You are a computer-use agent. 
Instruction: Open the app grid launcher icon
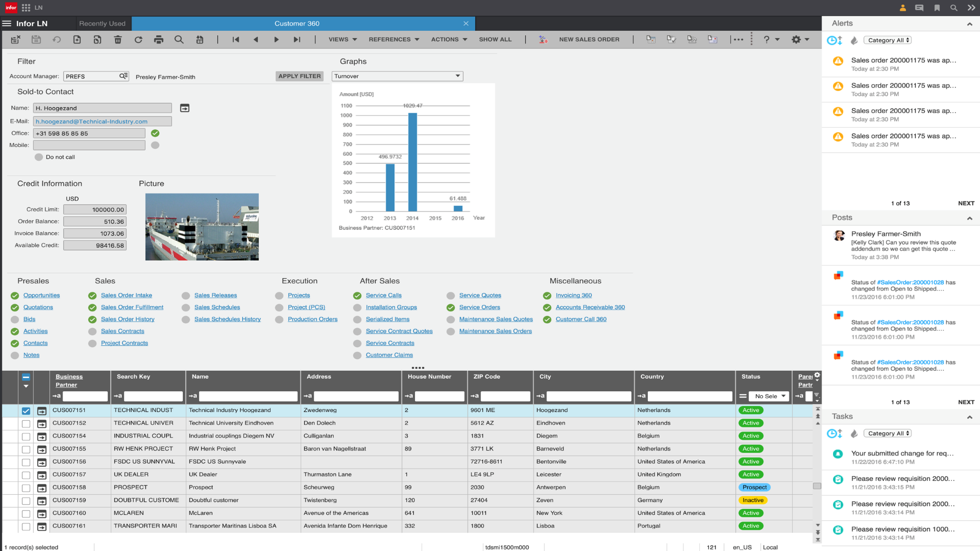tap(26, 8)
